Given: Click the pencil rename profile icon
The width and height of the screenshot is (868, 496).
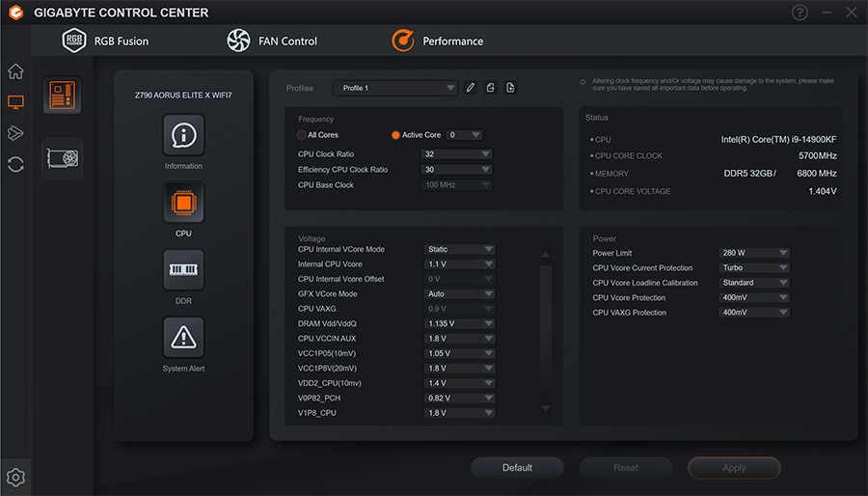Looking at the screenshot, I should (471, 88).
